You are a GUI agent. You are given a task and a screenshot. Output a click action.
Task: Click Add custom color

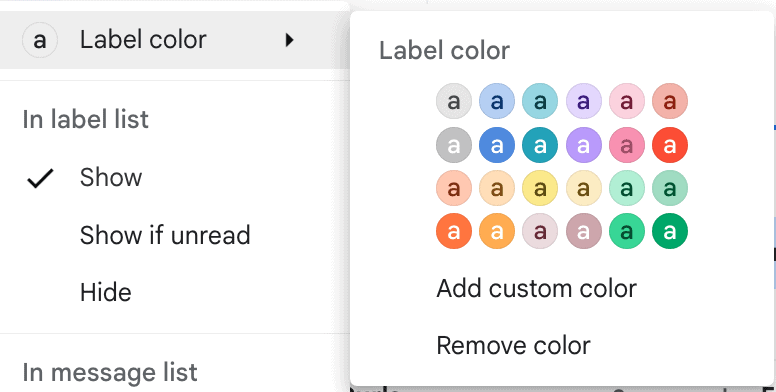coord(536,288)
